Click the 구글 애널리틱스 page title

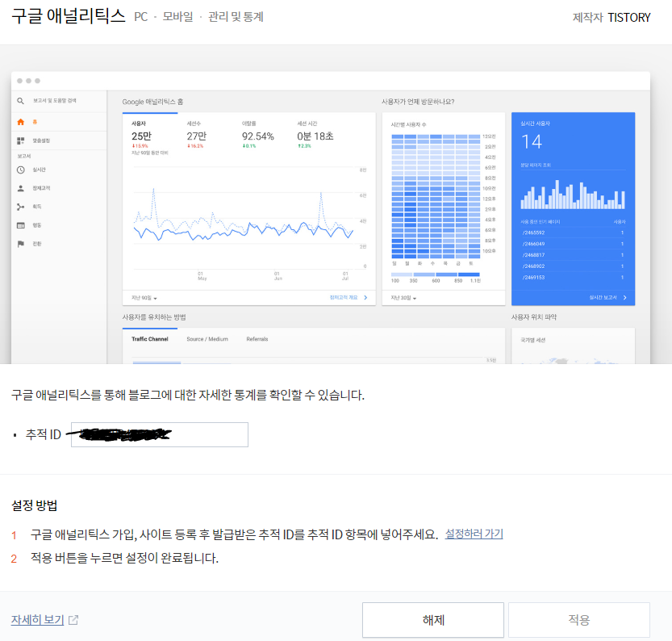coord(68,16)
